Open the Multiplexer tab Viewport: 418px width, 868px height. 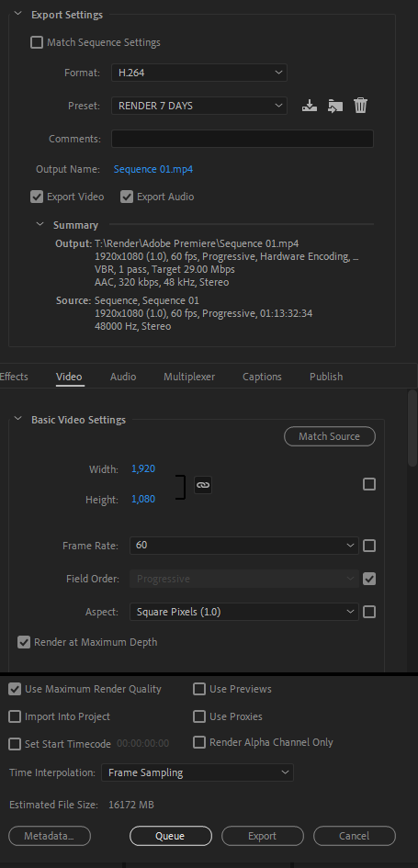[189, 377]
